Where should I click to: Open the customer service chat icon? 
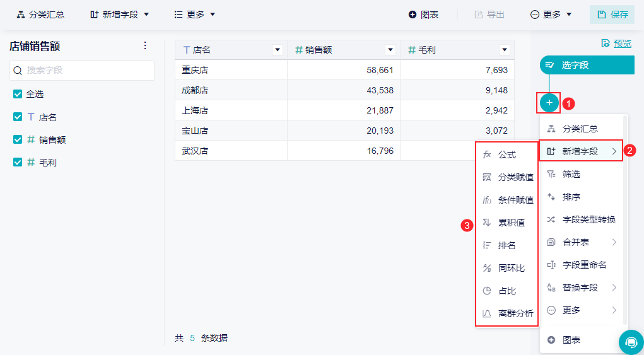pyautogui.click(x=631, y=342)
